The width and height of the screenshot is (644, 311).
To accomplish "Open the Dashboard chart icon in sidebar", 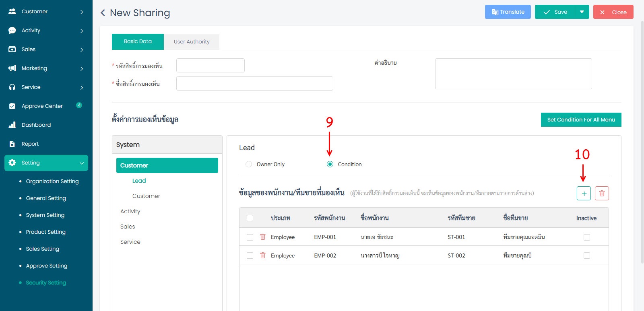I will (x=12, y=125).
